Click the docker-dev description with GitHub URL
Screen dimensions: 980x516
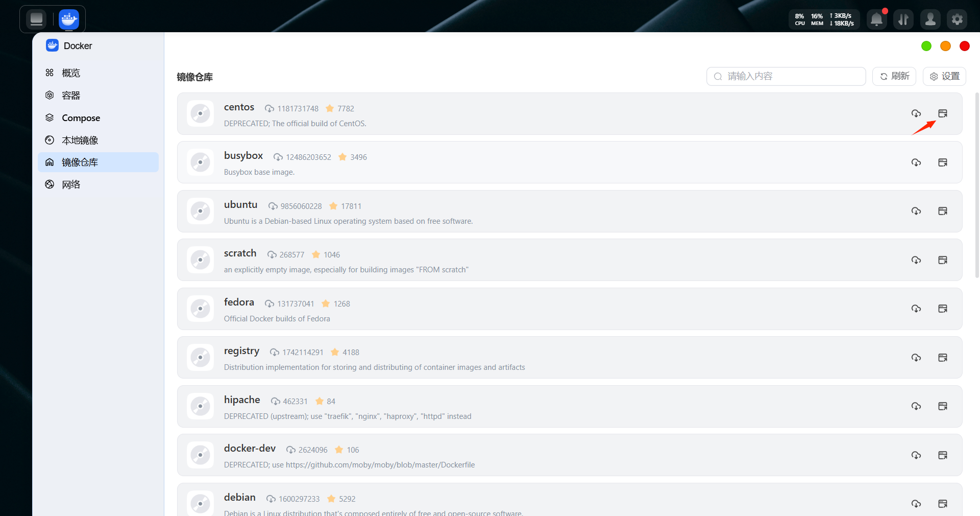(x=349, y=465)
